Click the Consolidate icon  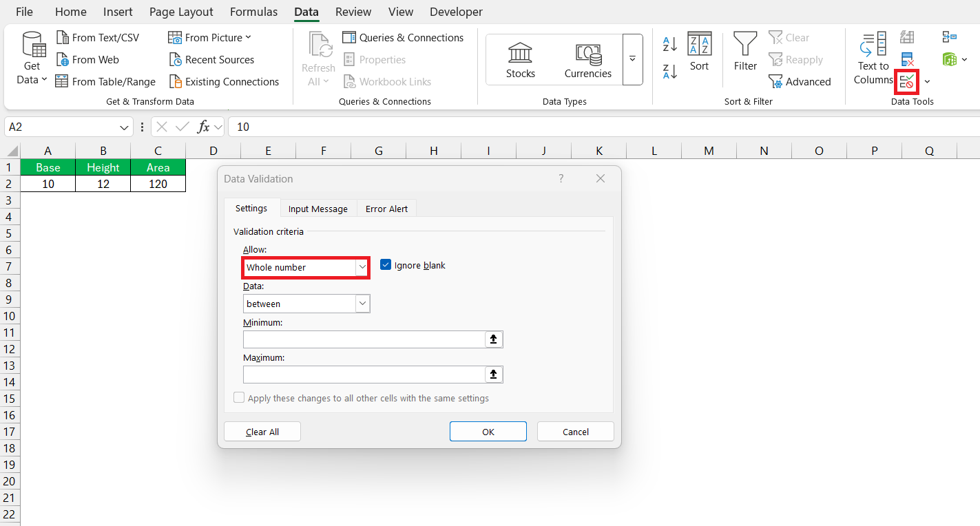pos(950,37)
